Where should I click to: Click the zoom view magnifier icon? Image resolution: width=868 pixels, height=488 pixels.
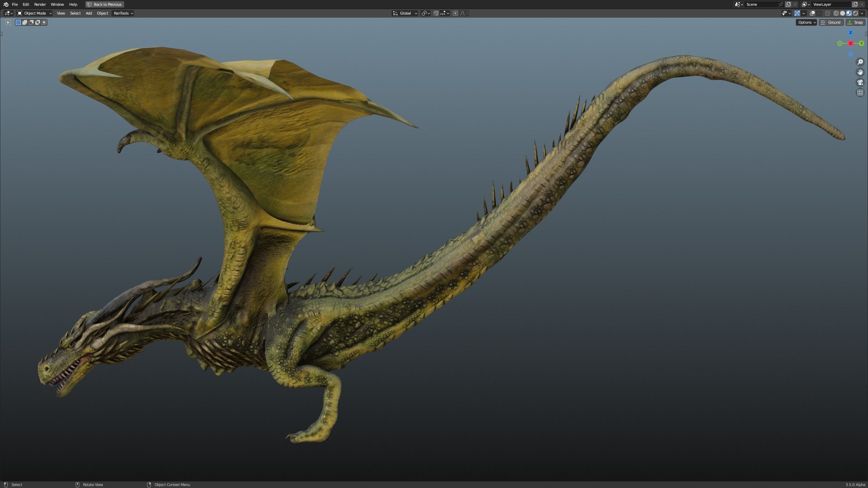click(x=860, y=62)
